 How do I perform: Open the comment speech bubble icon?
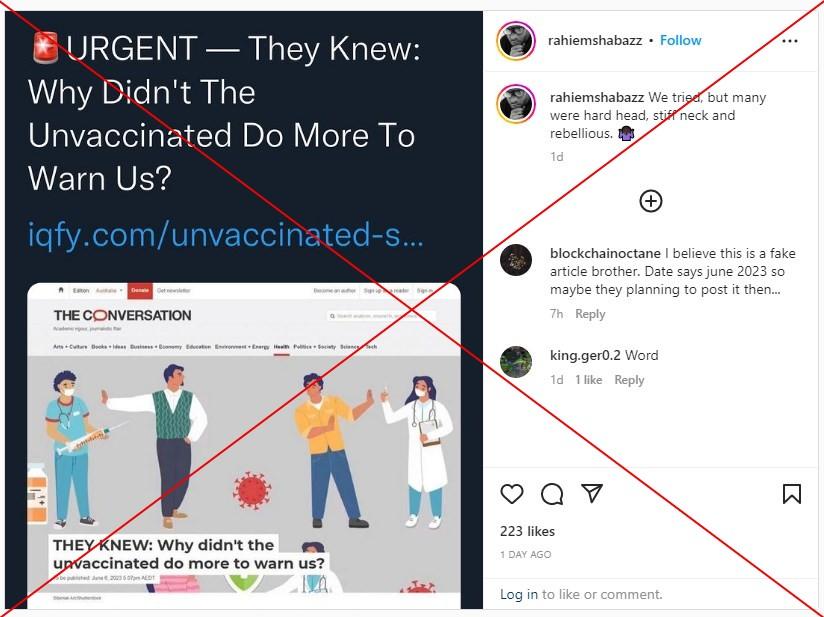552,494
